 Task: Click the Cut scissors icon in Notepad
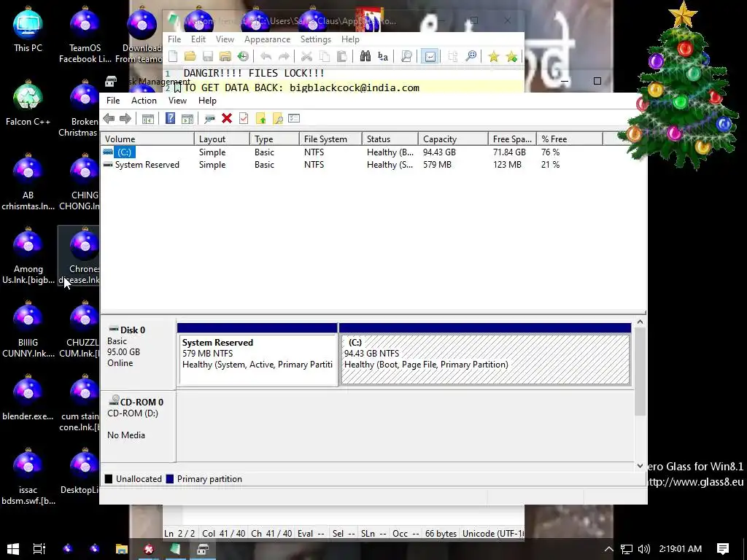pyautogui.click(x=306, y=57)
